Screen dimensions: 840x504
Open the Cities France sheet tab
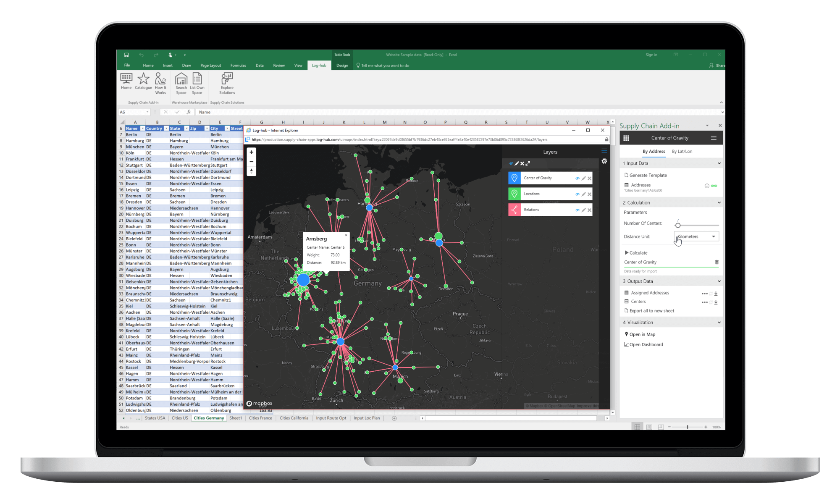pos(260,418)
